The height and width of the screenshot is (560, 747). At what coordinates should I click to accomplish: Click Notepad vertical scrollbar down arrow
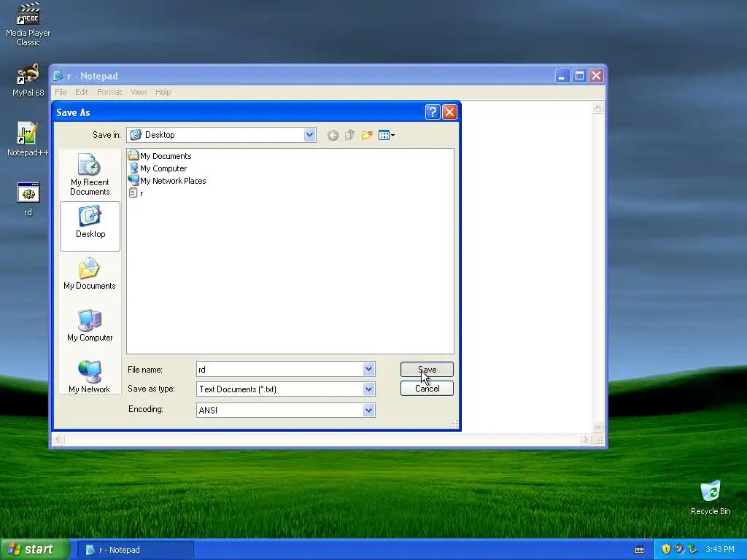point(598,427)
